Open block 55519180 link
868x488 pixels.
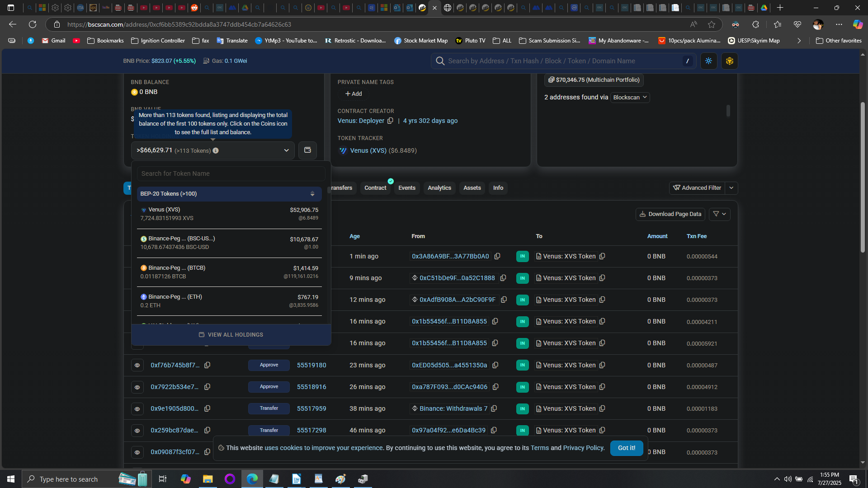tap(311, 365)
